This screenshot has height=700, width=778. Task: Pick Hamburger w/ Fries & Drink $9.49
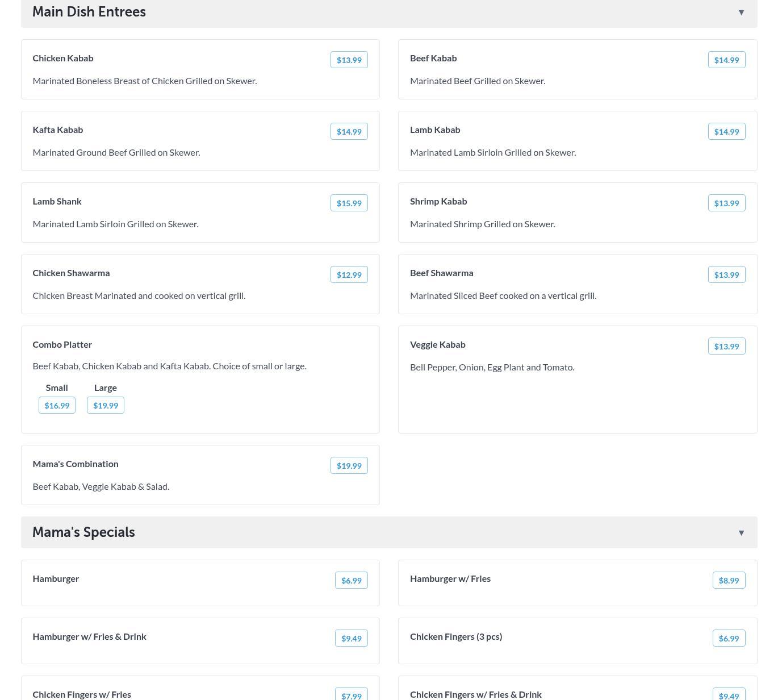click(351, 639)
